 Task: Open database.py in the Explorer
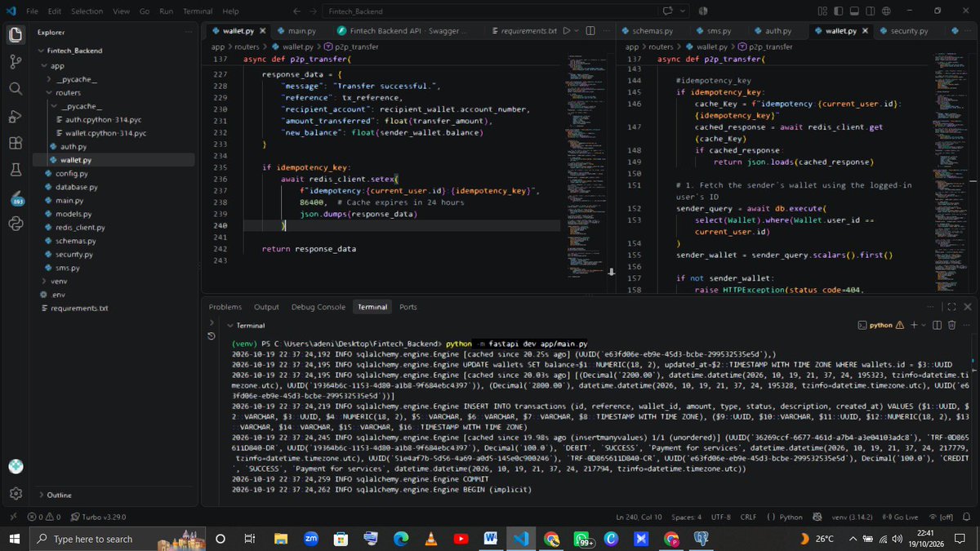(x=77, y=187)
